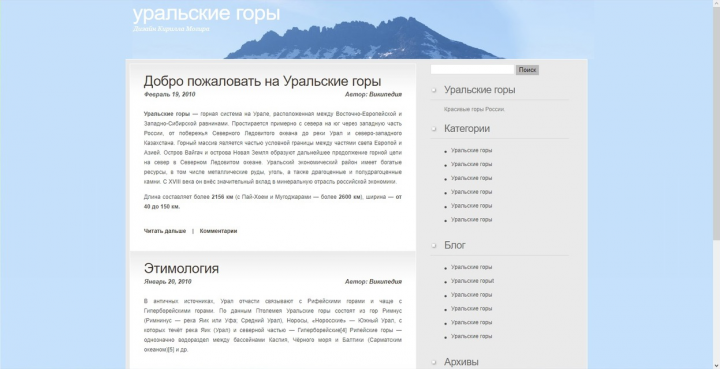Click the bold text '2156 км' in the post

click(x=222, y=197)
